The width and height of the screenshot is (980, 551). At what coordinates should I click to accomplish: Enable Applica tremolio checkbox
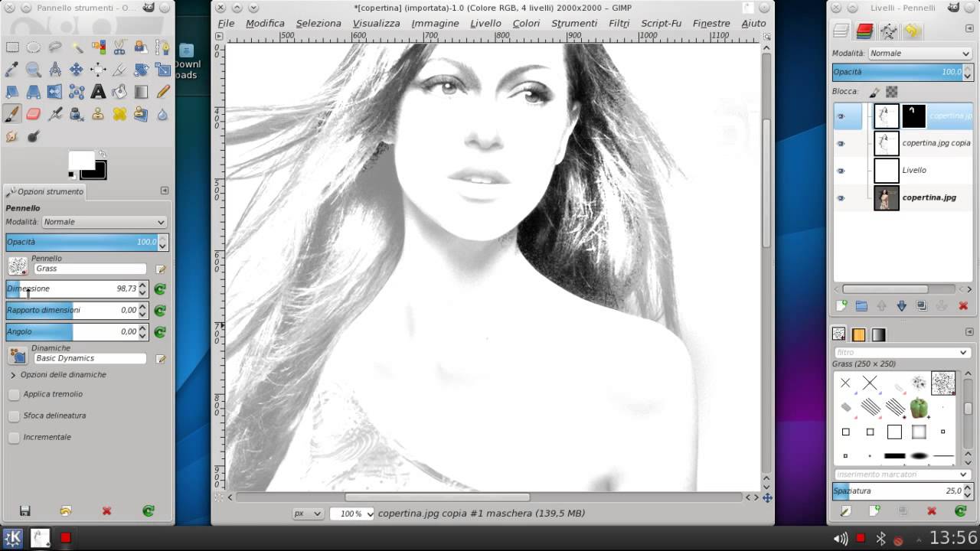(14, 394)
